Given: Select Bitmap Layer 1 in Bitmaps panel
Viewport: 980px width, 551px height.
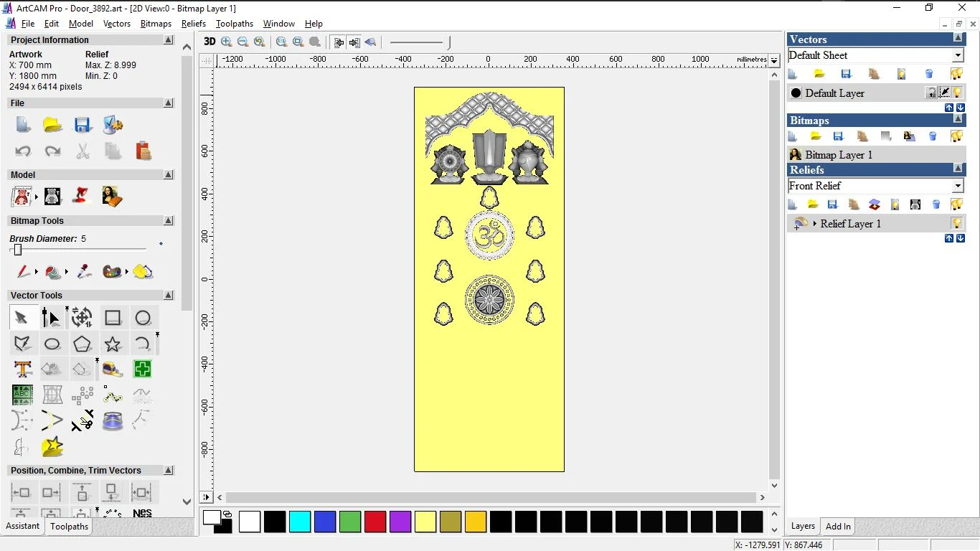Looking at the screenshot, I should [x=839, y=155].
